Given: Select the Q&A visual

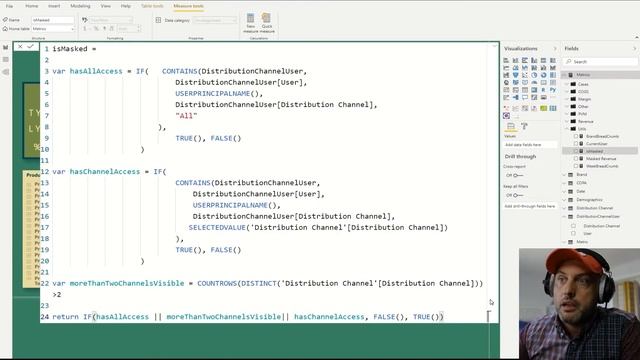Looking at the screenshot, I should pyautogui.click(x=525, y=97).
